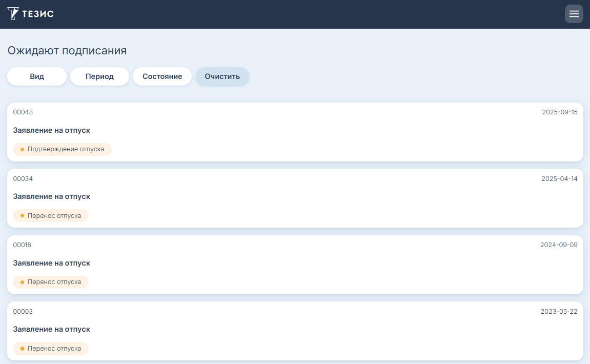The image size is (590, 364).
Task: Expand the Состояние filter
Action: click(162, 76)
